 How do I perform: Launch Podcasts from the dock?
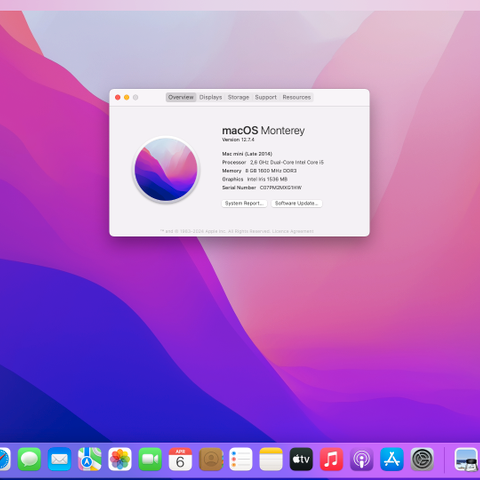362,459
